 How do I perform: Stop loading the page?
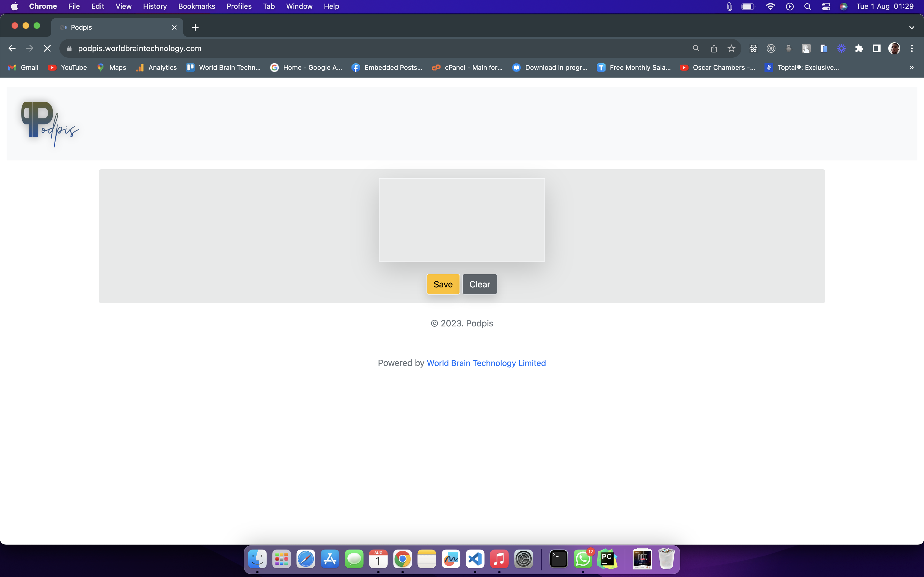(x=47, y=48)
